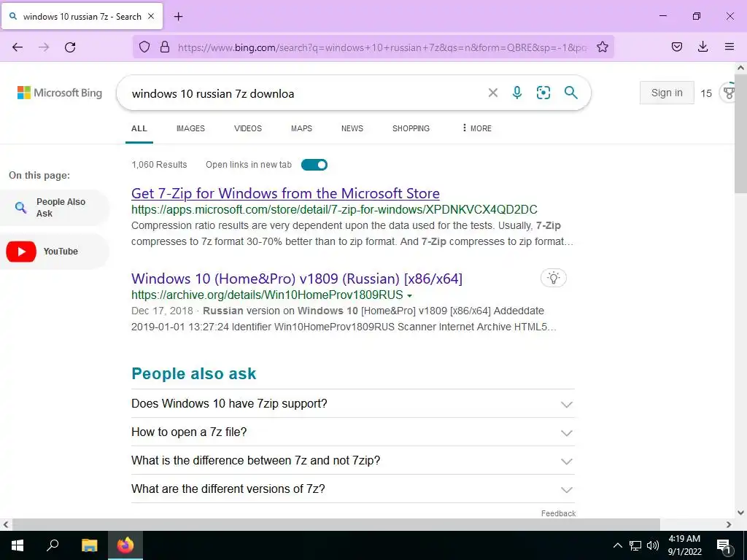Click the padlock site security icon

coord(165,47)
